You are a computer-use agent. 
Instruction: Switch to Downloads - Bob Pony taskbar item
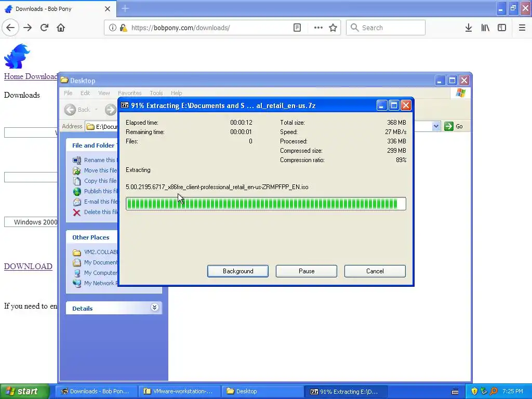click(x=96, y=391)
